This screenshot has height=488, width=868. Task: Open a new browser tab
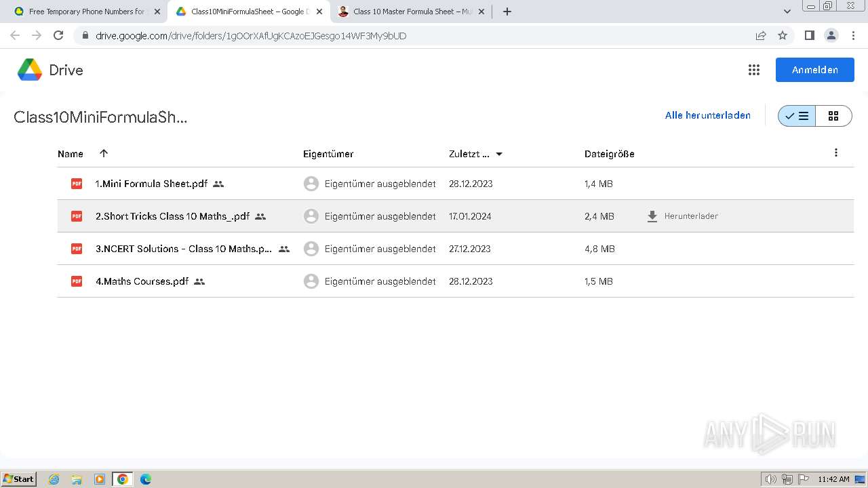[x=507, y=12]
